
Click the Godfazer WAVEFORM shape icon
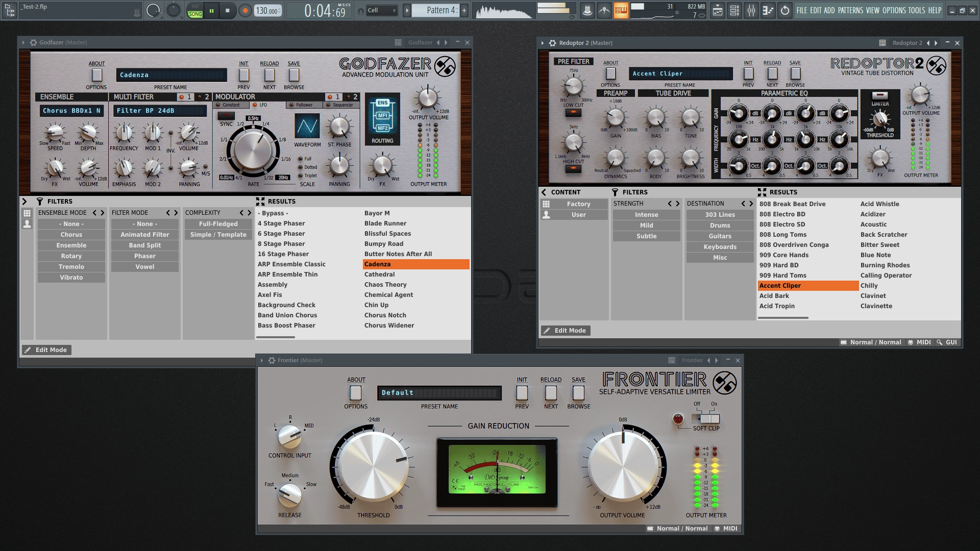click(307, 126)
